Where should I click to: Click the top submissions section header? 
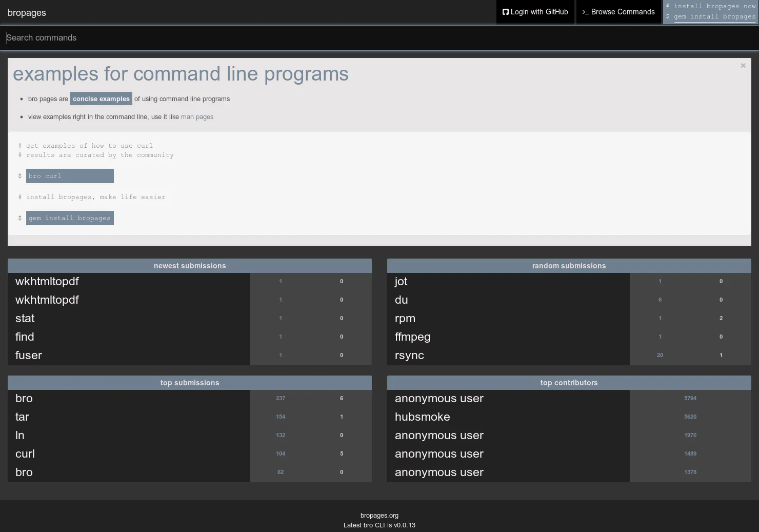pyautogui.click(x=190, y=383)
